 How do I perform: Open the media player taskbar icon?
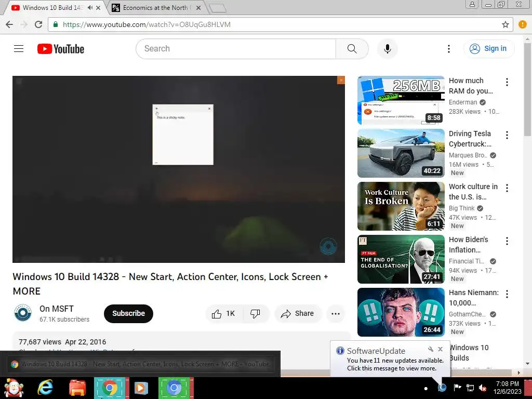(x=141, y=388)
